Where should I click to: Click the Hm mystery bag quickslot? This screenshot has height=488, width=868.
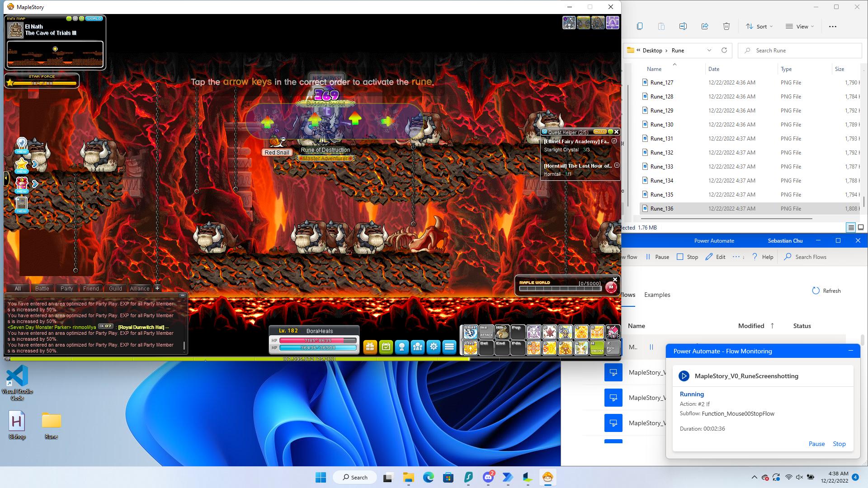coord(502,332)
